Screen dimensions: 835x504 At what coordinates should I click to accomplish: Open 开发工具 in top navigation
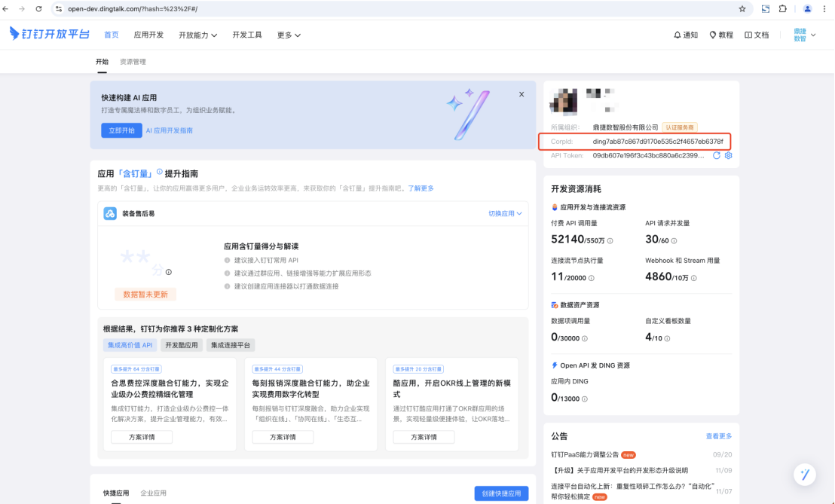tap(247, 35)
